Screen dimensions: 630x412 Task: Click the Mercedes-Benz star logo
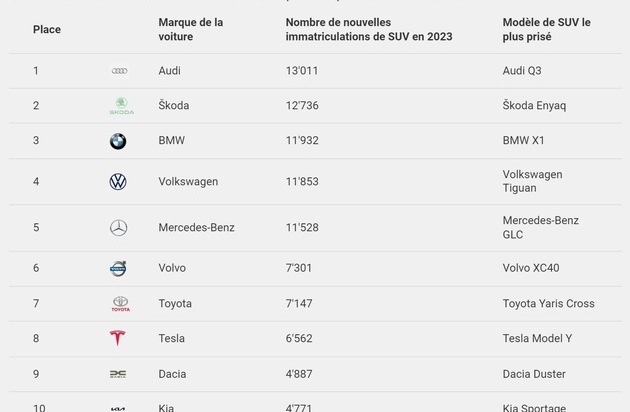tap(118, 228)
